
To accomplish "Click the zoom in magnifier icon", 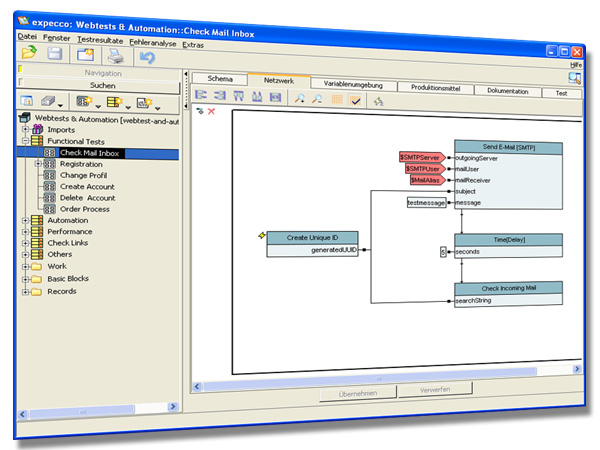I will tap(299, 98).
